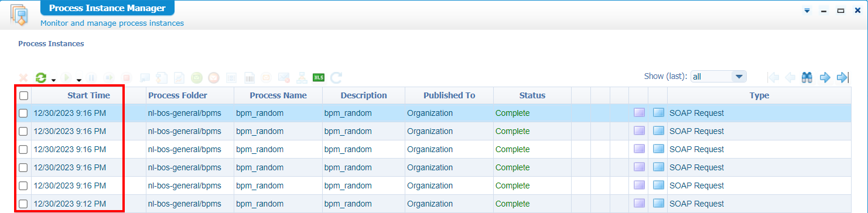This screenshot has width=868, height=213.
Task: Click the purple icon in the highlighted row
Action: click(x=639, y=113)
